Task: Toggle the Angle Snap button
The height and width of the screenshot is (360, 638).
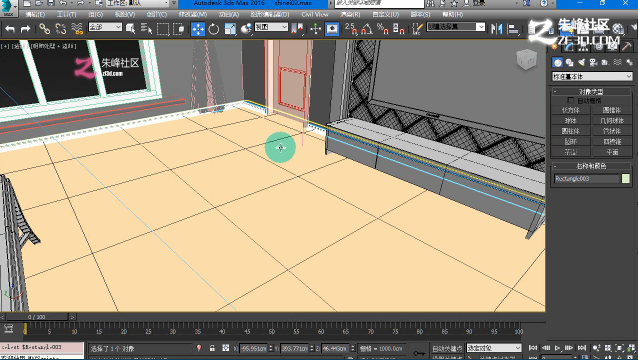Action: (x=367, y=29)
